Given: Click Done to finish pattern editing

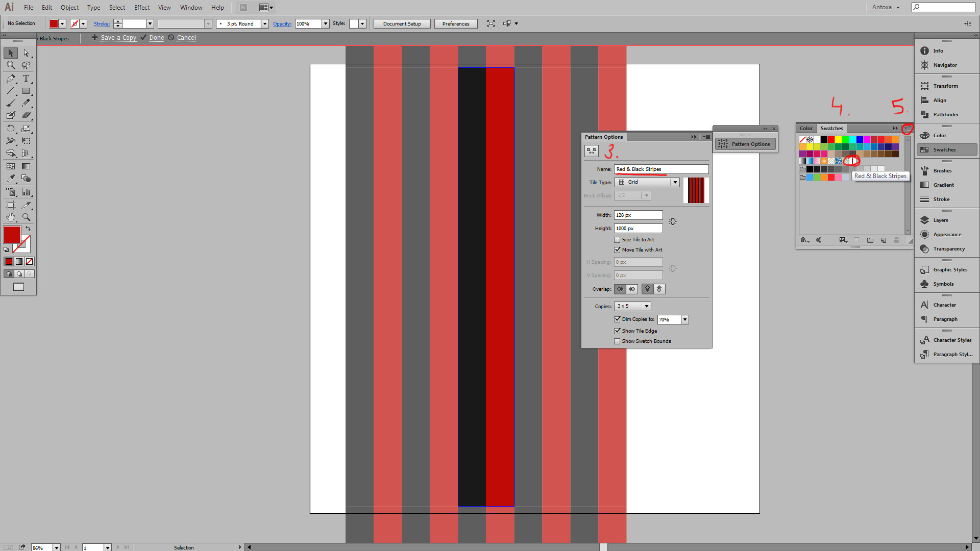Looking at the screenshot, I should click(156, 38).
